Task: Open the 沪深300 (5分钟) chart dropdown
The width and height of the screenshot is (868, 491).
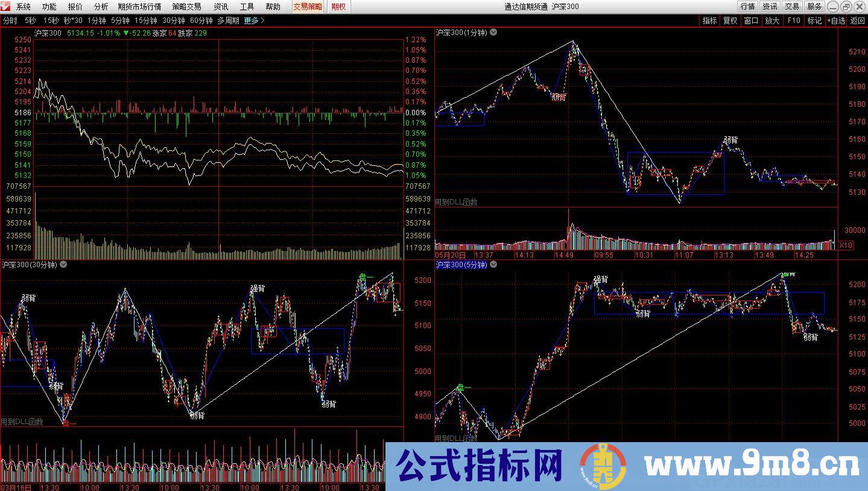Action: click(494, 264)
